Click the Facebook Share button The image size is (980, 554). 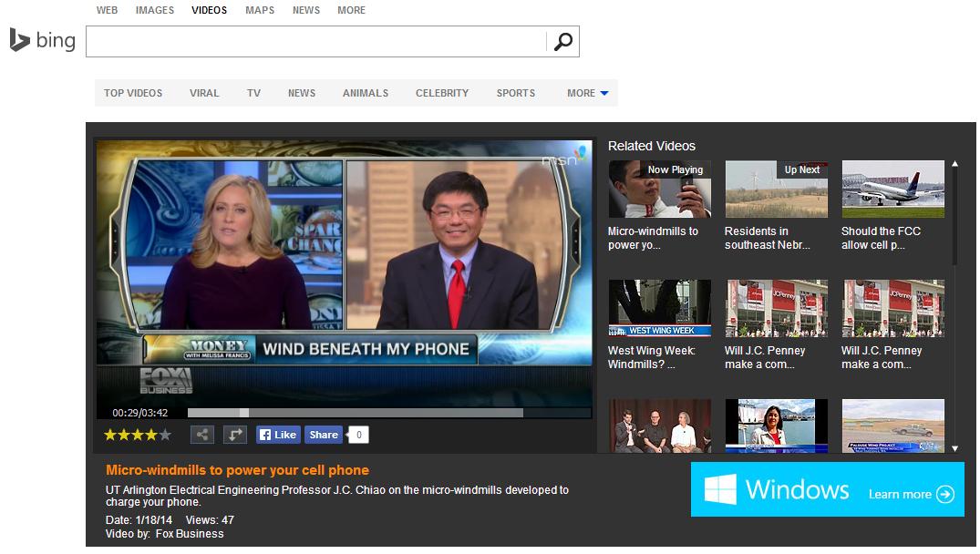pyautogui.click(x=323, y=436)
